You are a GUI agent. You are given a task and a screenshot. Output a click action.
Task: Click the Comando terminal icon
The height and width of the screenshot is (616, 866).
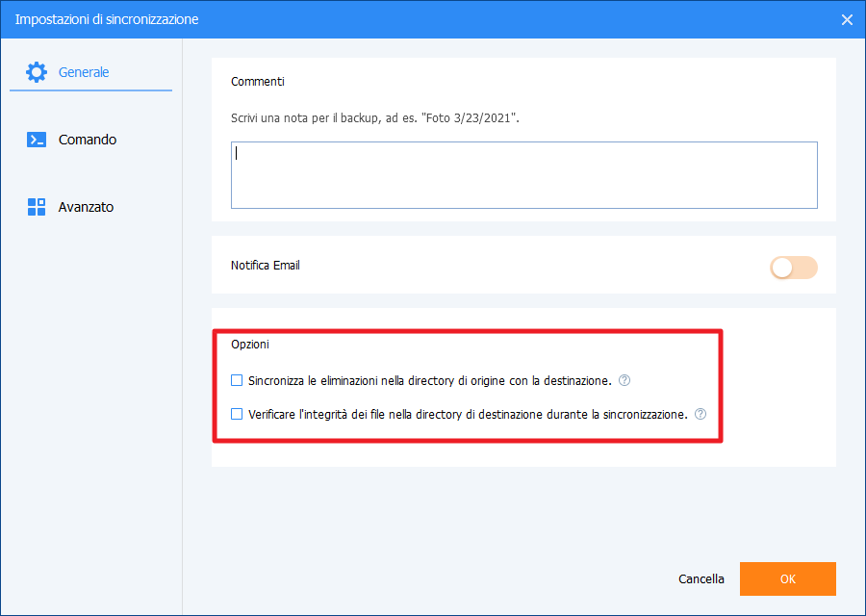coord(37,140)
